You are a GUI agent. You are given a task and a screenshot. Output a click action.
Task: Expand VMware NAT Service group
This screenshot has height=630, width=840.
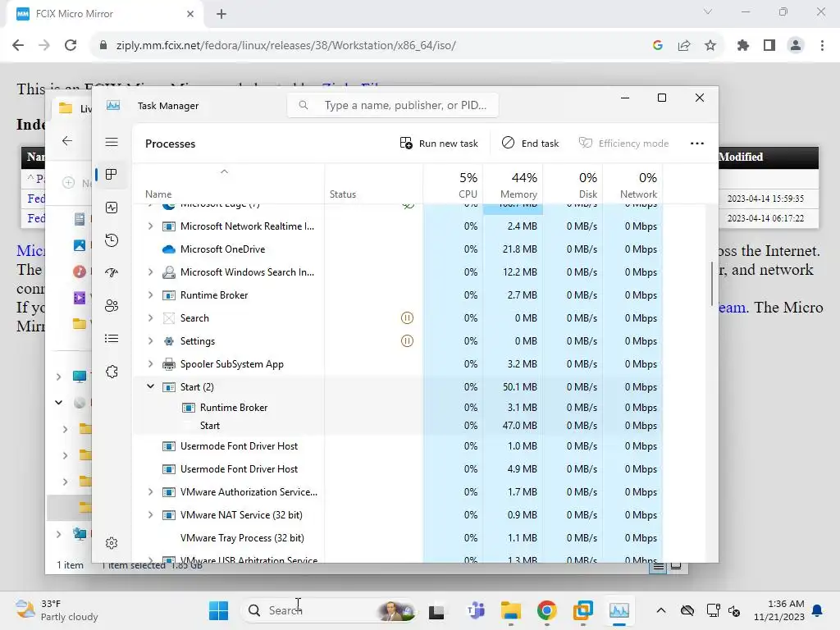151,515
